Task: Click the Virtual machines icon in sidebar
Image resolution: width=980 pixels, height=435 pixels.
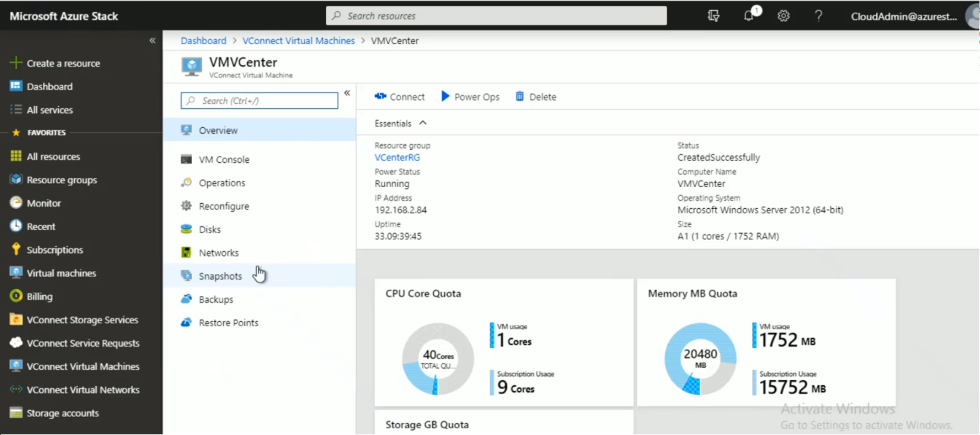Action: click(16, 272)
